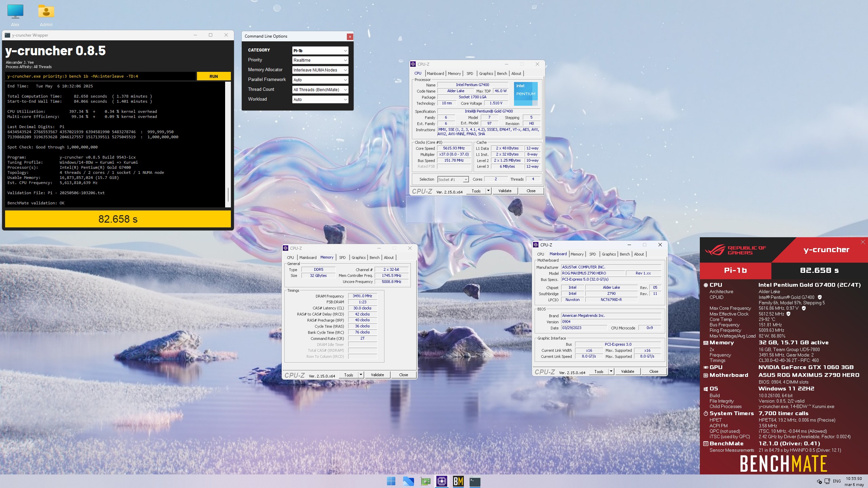Click the yellow RUN button
Viewport: 868px width, 488px height.
214,76
